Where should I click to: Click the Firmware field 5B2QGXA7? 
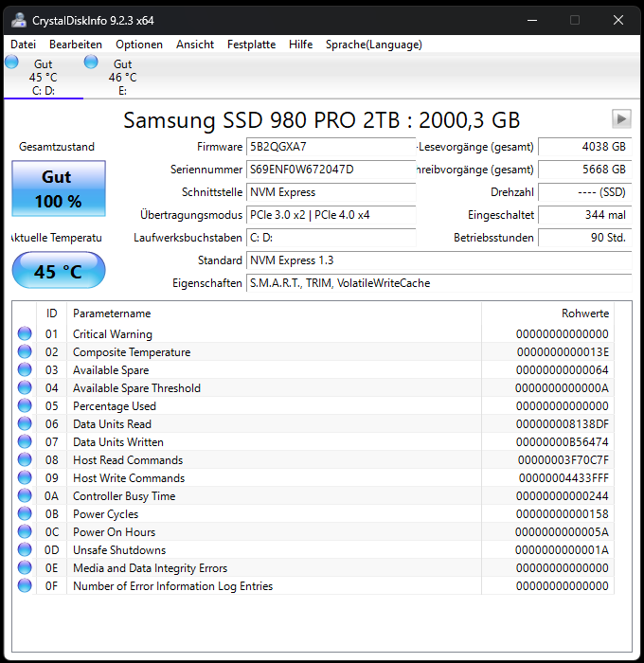pyautogui.click(x=331, y=147)
